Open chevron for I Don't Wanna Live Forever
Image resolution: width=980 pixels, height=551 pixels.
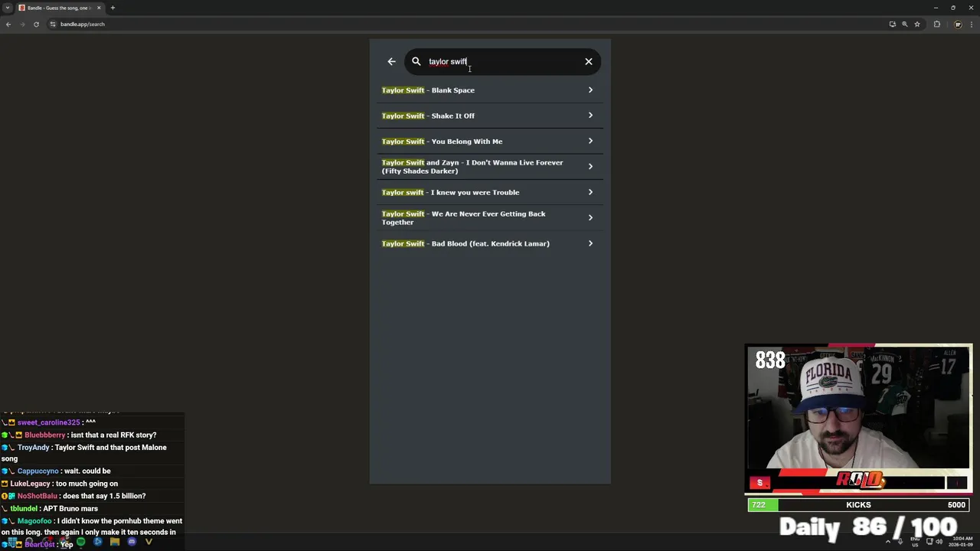[590, 166]
